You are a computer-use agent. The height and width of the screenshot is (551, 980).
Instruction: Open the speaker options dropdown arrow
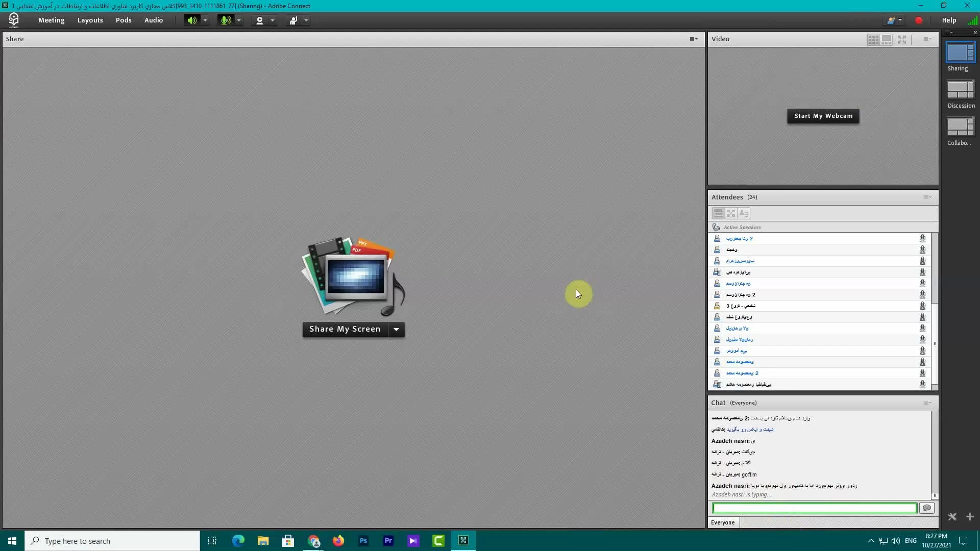point(205,20)
